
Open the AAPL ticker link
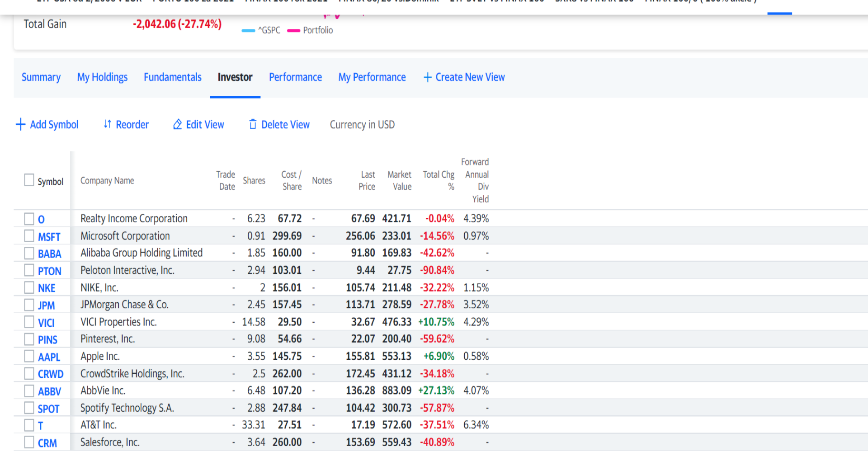[49, 357]
